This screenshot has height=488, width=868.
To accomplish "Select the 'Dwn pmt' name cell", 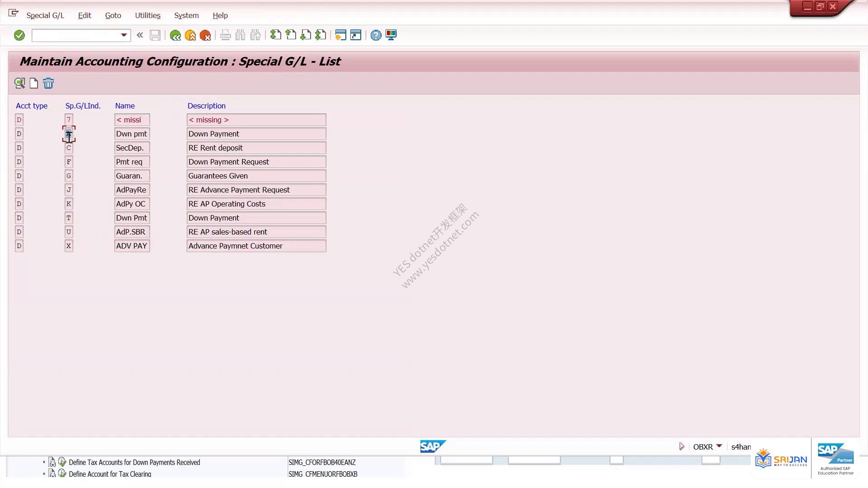I will coord(132,134).
